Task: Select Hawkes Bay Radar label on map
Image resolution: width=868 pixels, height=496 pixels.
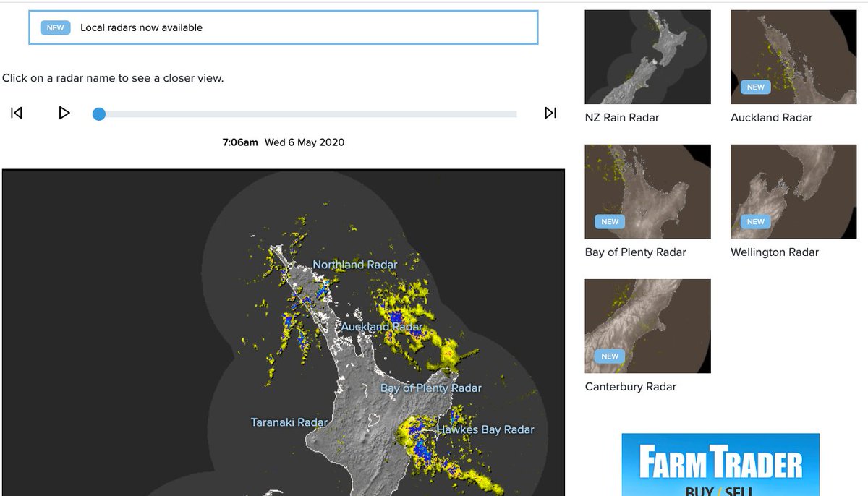Action: click(x=485, y=429)
